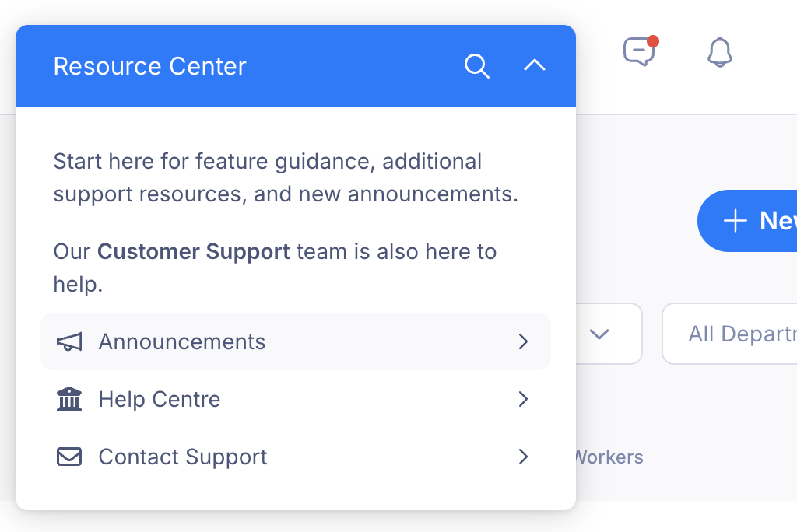Viewport: 797px width, 532px height.
Task: Click the red notification dot on chat
Action: 653,41
